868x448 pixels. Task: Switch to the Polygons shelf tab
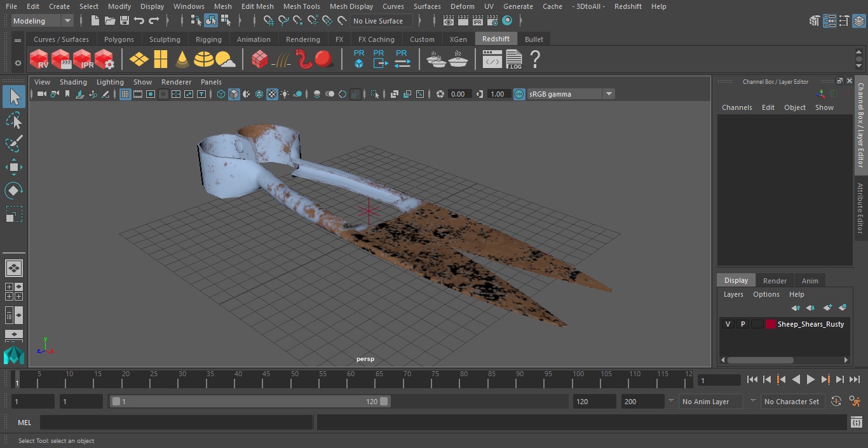pyautogui.click(x=119, y=39)
